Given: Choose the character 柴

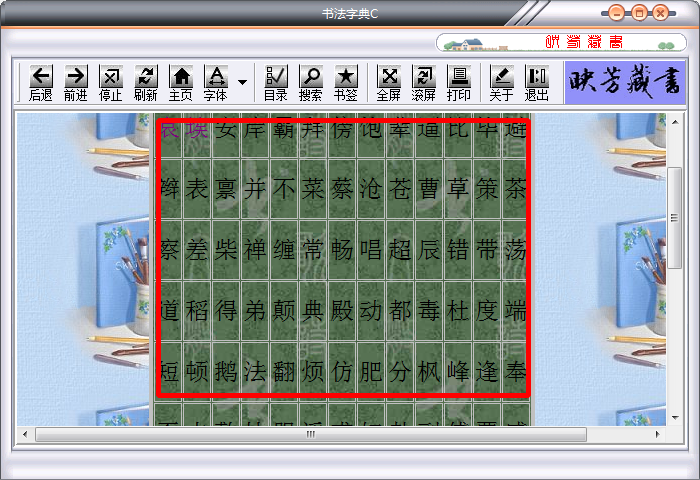Looking at the screenshot, I should (x=226, y=250).
